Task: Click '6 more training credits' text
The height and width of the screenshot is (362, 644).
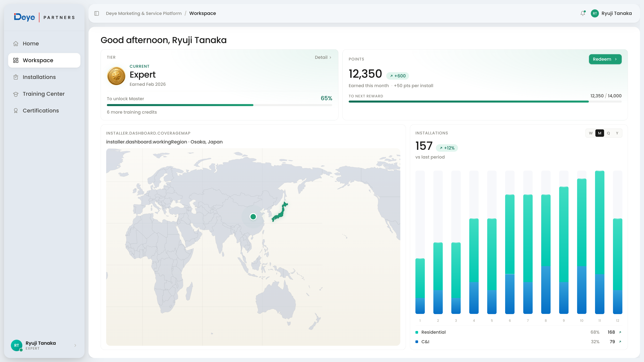Action: coord(132,112)
